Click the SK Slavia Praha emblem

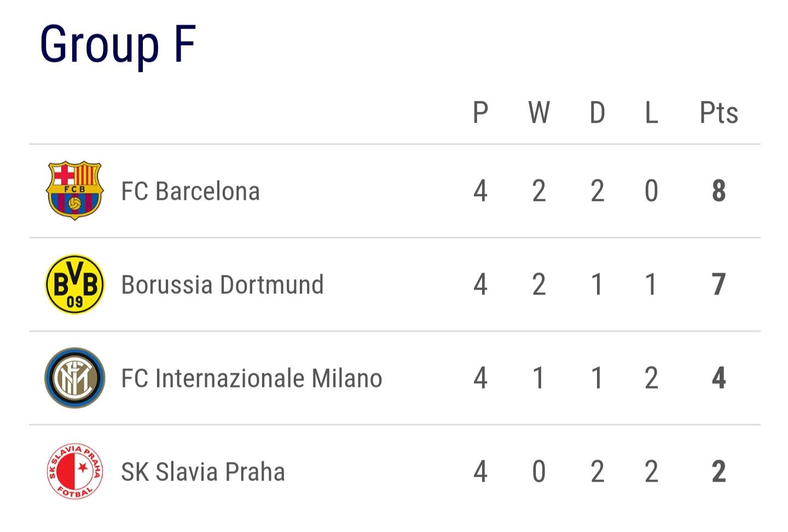click(x=74, y=471)
